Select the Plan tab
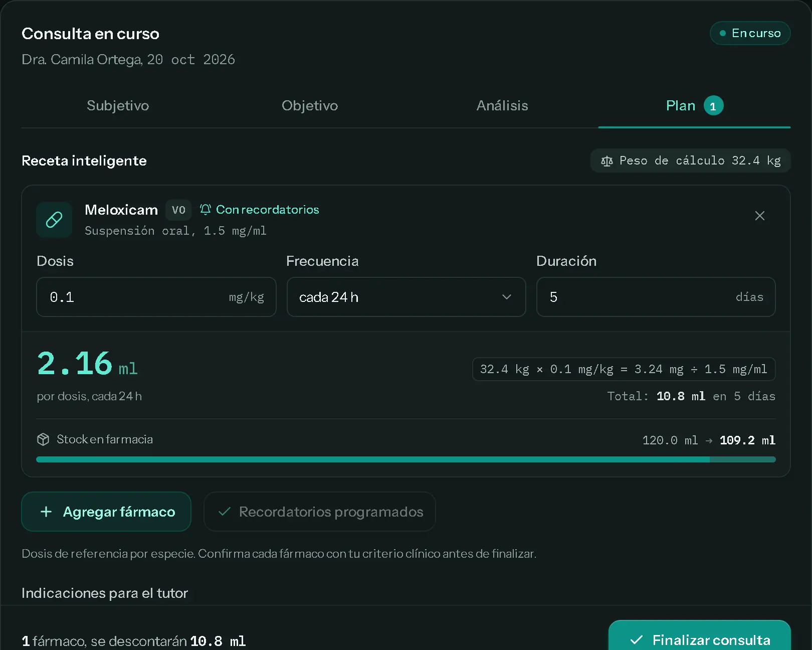This screenshot has height=650, width=812. (x=694, y=105)
